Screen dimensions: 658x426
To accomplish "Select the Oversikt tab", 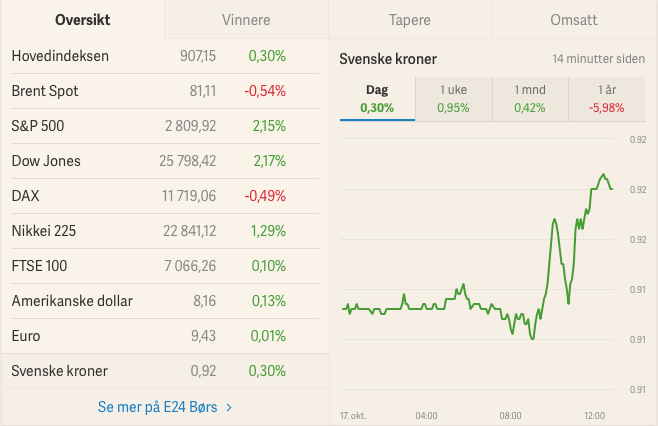I will [83, 20].
